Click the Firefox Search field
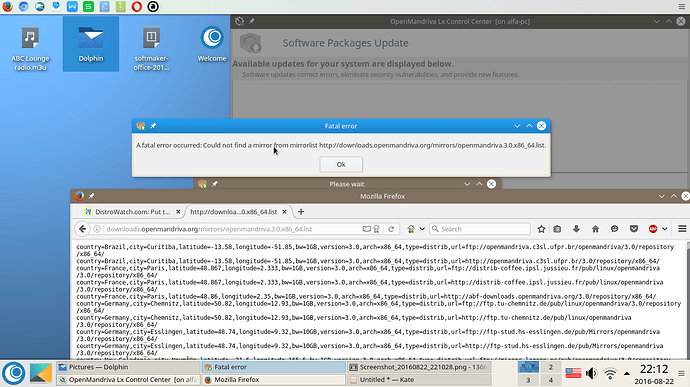Screen dimensions: 690x387 [x=480, y=229]
